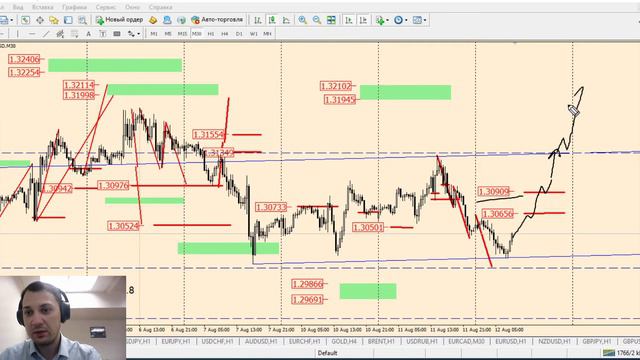Click the Default profile status bar field
This screenshot has width=640, height=360.
[327, 353]
